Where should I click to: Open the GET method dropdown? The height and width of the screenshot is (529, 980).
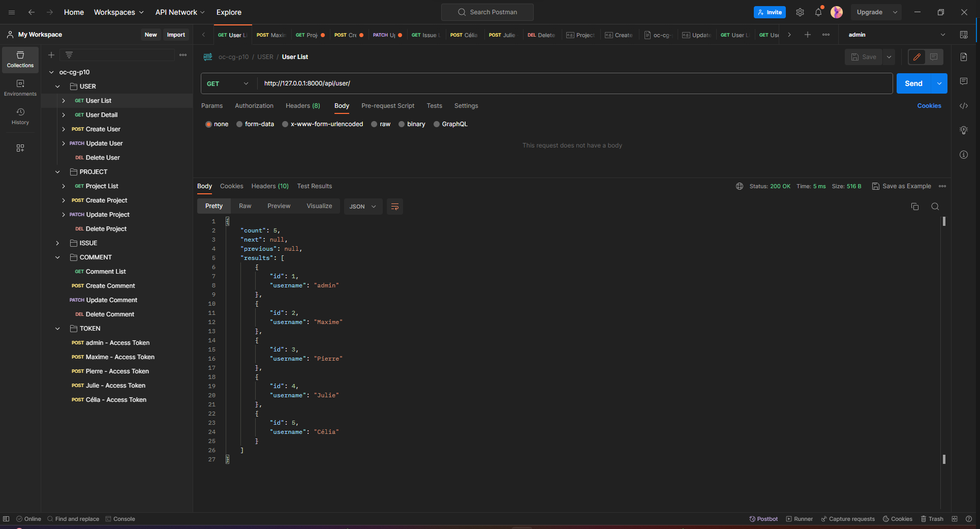(x=229, y=83)
